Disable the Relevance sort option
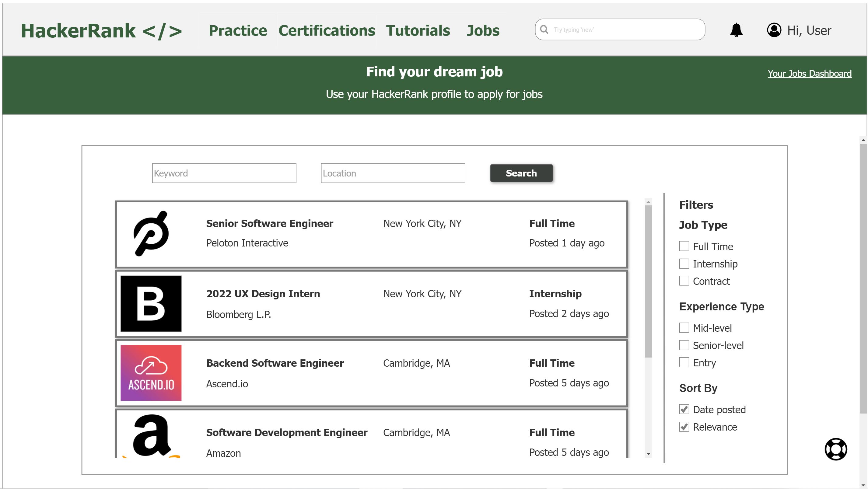Screen dimensions: 868x489 pyautogui.click(x=684, y=427)
